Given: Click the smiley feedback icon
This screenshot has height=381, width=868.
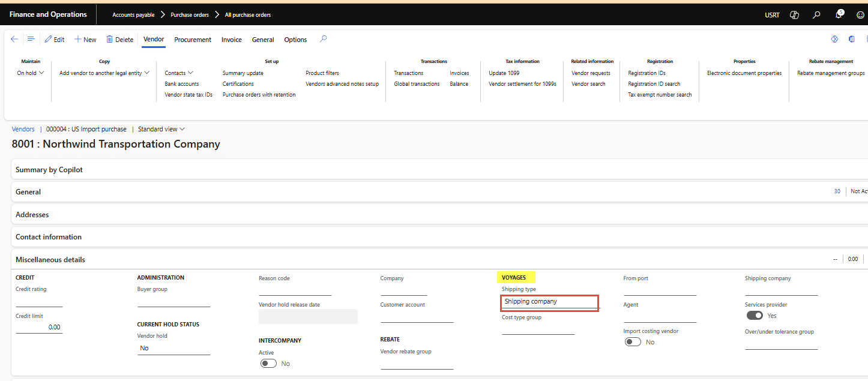Looking at the screenshot, I should [860, 14].
